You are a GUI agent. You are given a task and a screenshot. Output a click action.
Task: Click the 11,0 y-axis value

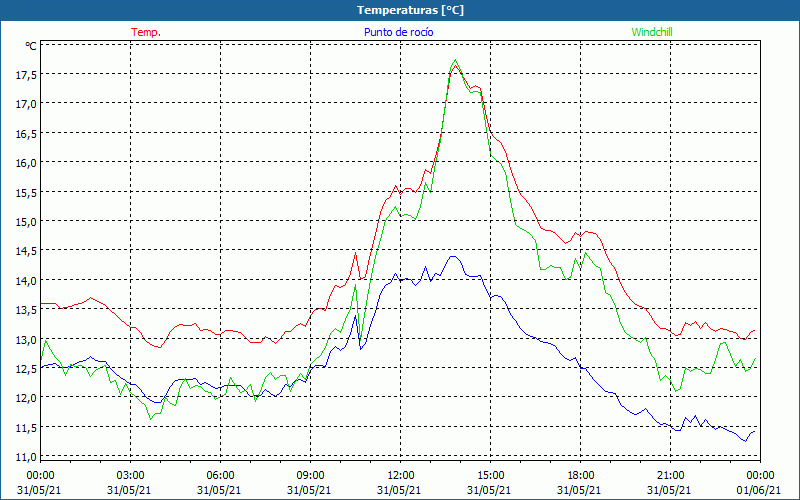[x=27, y=457]
